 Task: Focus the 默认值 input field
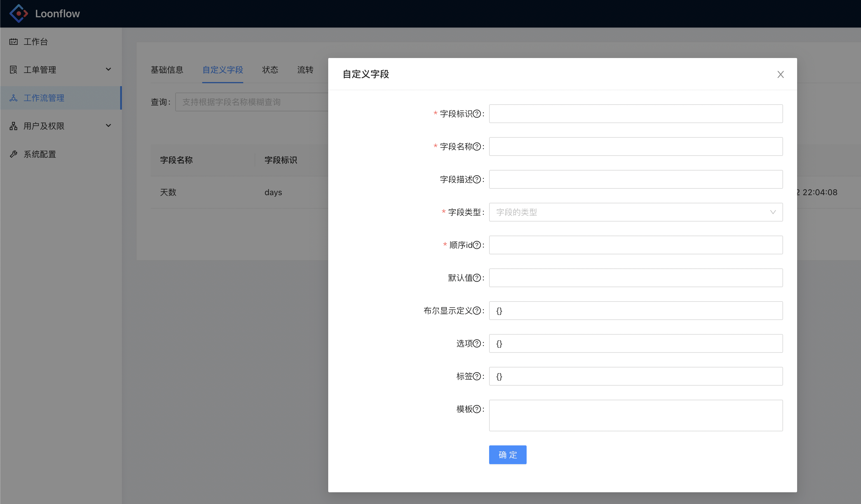click(636, 278)
